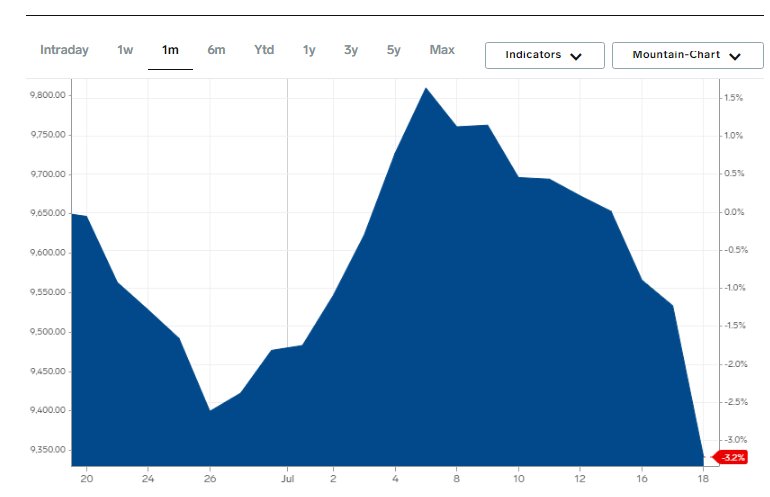Image resolution: width=770 pixels, height=497 pixels.
Task: Display the 3y chart period
Action: 351,50
